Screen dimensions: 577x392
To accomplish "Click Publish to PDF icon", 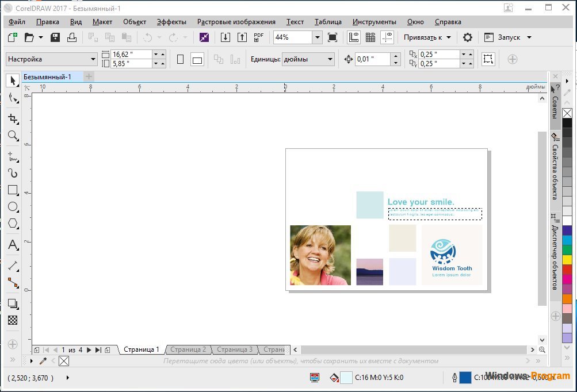I will tap(259, 37).
